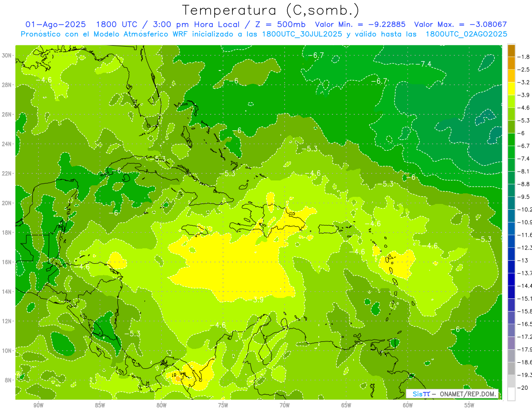532x411 pixels.
Task: Click the colorbar label '-15.8'
Action: (524, 311)
